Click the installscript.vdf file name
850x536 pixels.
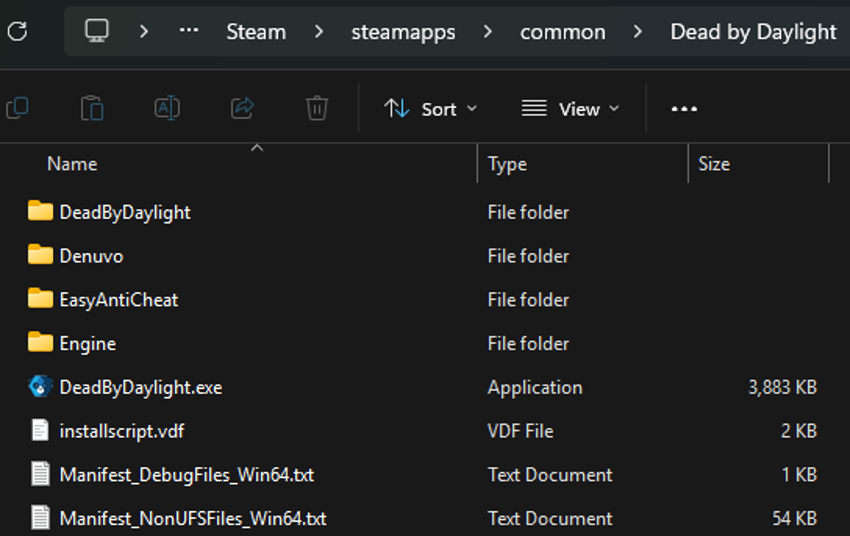tap(122, 431)
